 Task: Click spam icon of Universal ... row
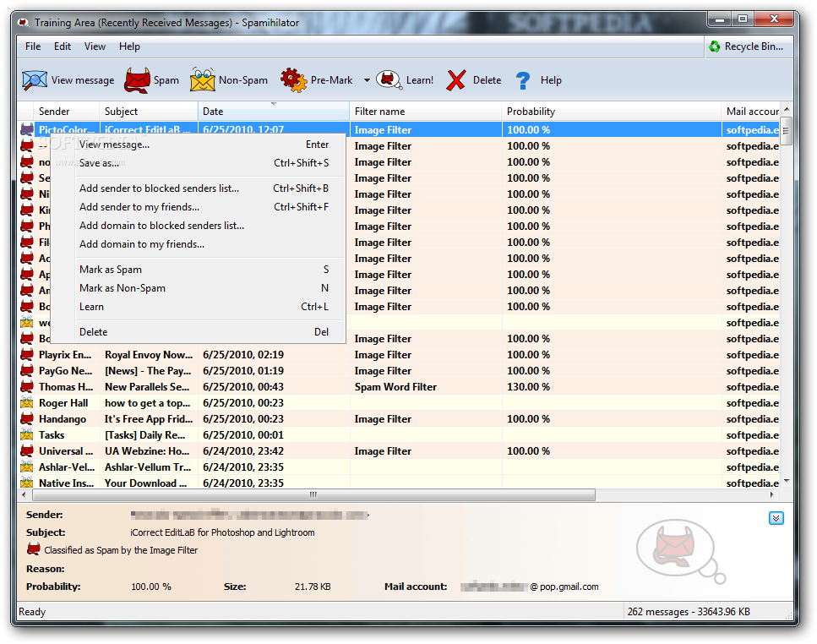(26, 451)
